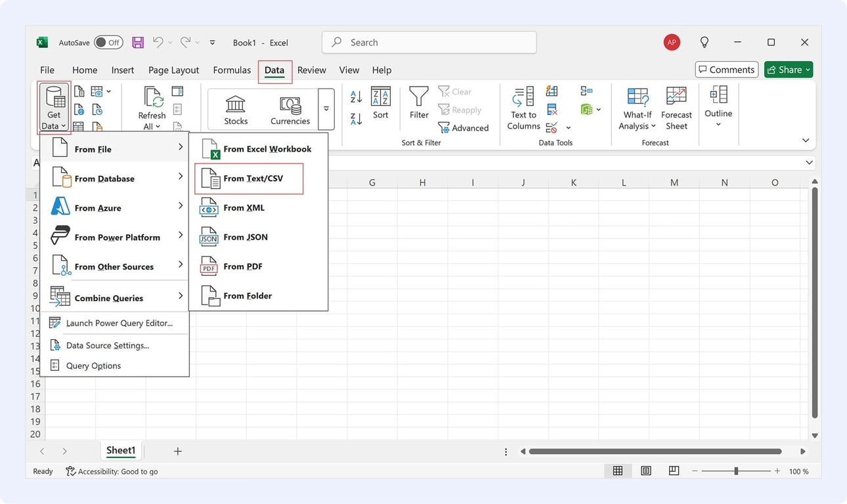
Task: Open the Get Data dropdown button
Action: click(x=54, y=108)
